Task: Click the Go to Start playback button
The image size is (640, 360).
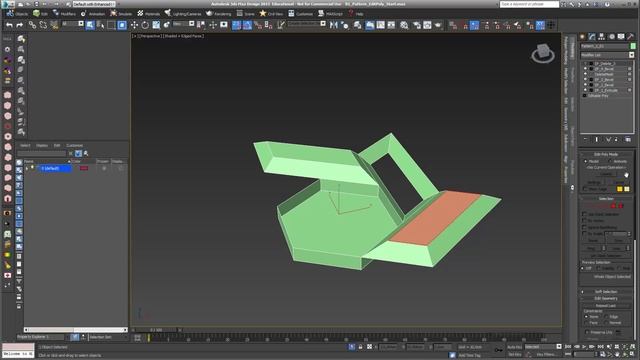Action: [x=568, y=347]
